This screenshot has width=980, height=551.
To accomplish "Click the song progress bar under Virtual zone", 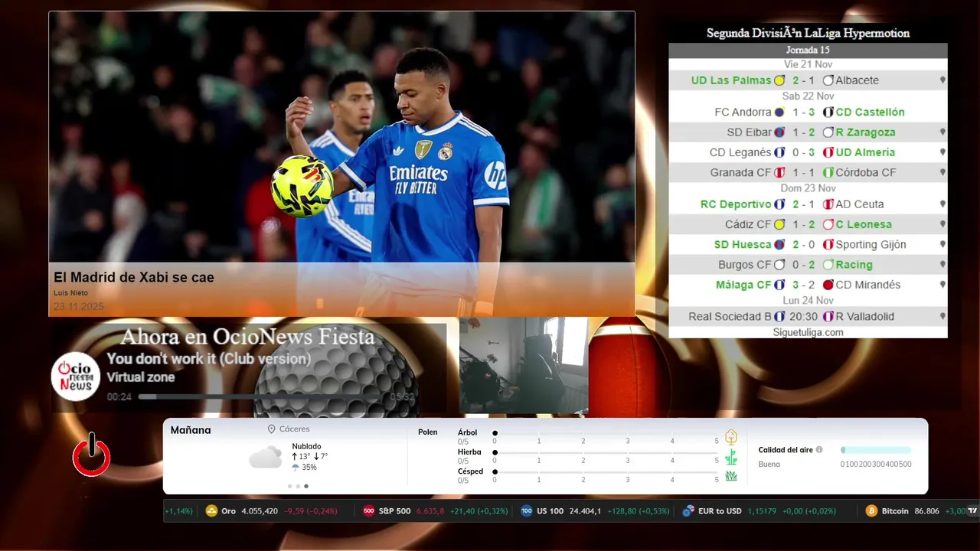I will point(263,396).
